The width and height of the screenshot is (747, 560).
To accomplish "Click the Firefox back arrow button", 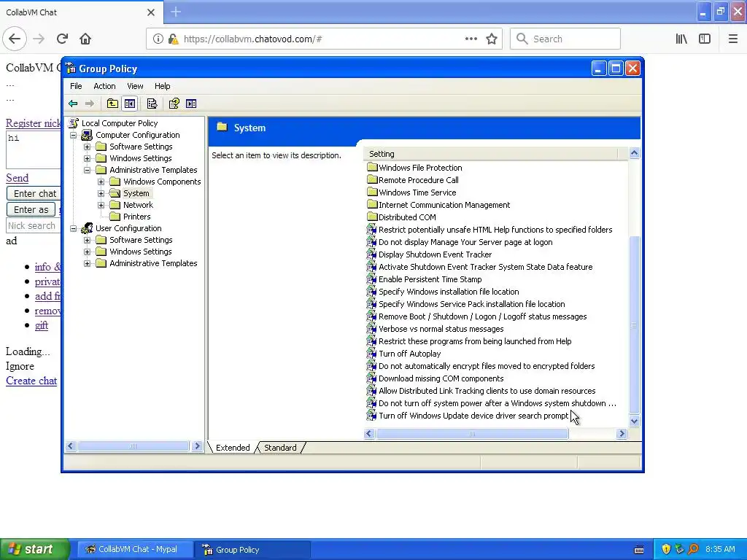I will [x=15, y=39].
